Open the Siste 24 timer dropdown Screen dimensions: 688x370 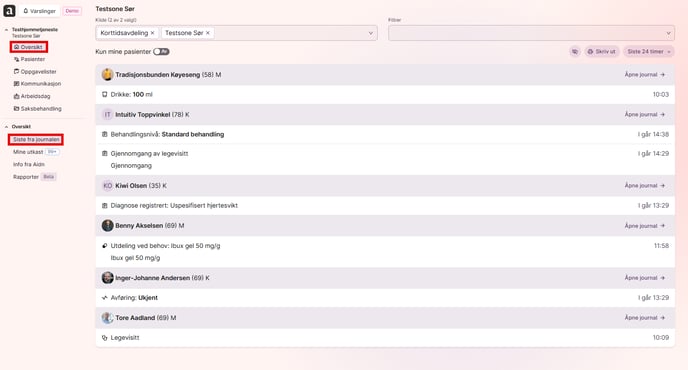click(x=649, y=51)
